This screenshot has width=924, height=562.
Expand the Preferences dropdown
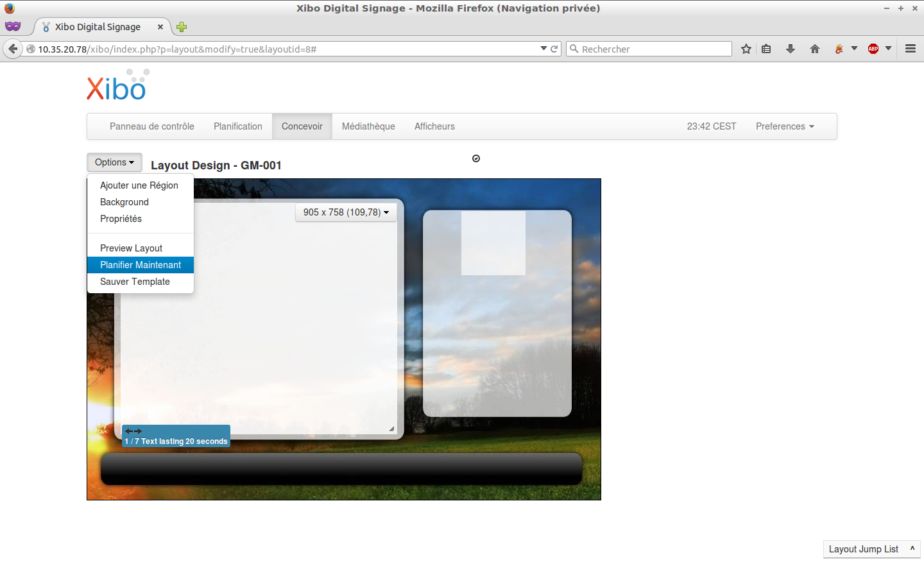(784, 126)
